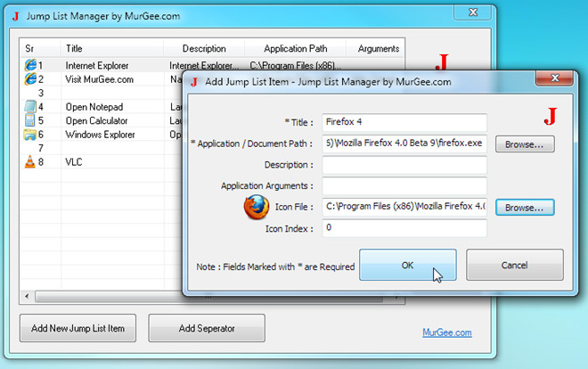Select the Internet Explorer title cell
Image resolution: width=588 pixels, height=369 pixels.
(97, 66)
